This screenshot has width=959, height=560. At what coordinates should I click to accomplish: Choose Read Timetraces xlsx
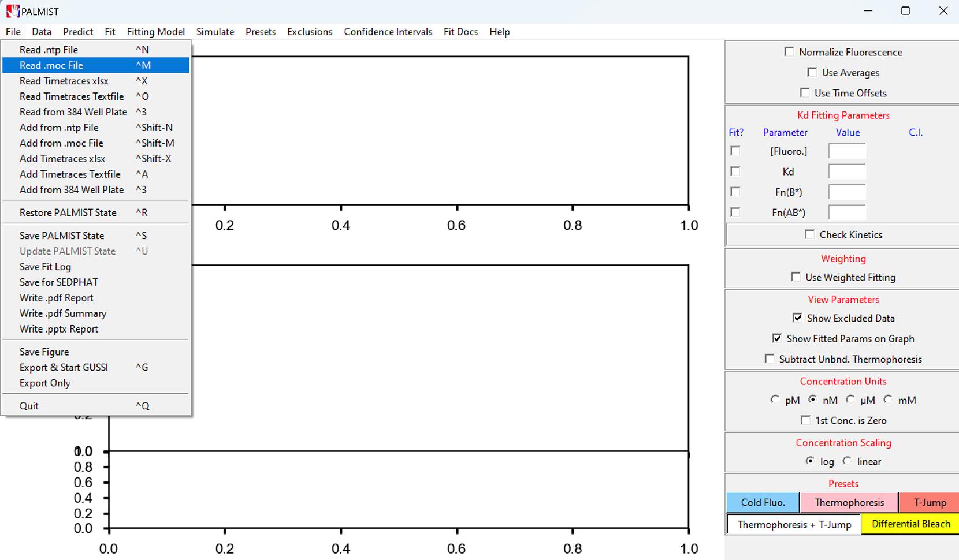tap(95, 81)
